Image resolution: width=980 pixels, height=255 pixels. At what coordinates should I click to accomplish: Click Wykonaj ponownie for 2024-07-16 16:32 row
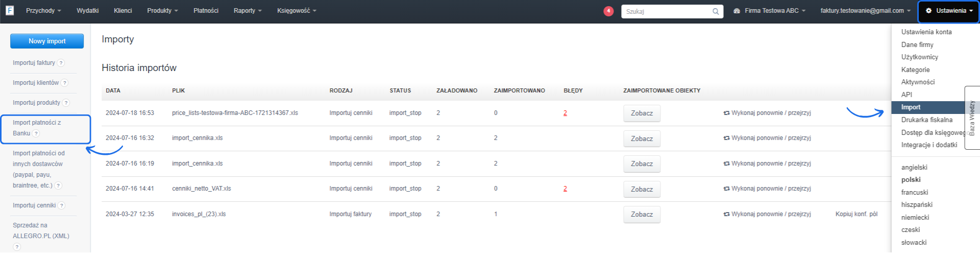coord(767,138)
